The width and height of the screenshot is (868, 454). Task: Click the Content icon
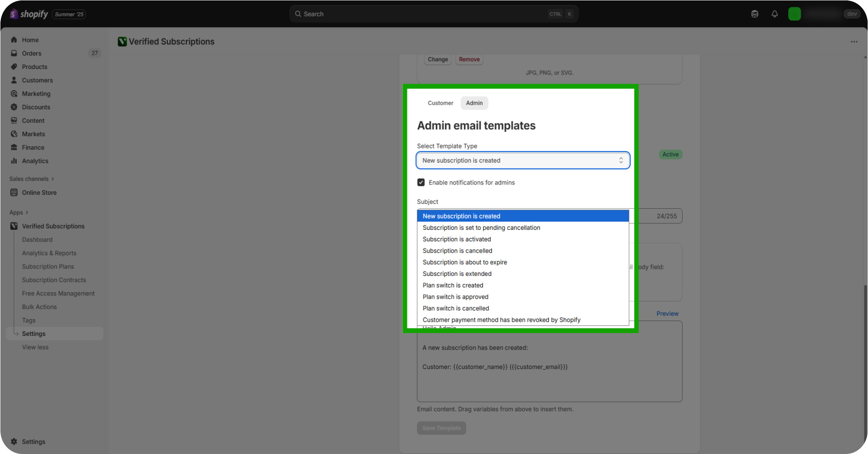coord(14,120)
